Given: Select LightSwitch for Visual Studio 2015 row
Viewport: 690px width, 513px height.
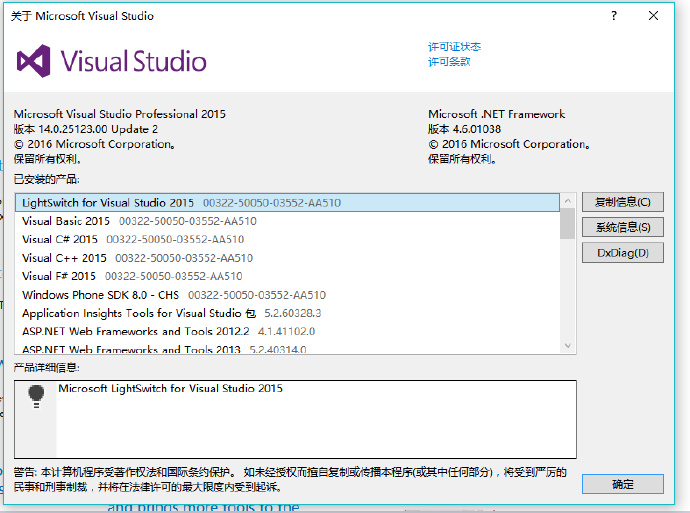Looking at the screenshot, I should 287,203.
